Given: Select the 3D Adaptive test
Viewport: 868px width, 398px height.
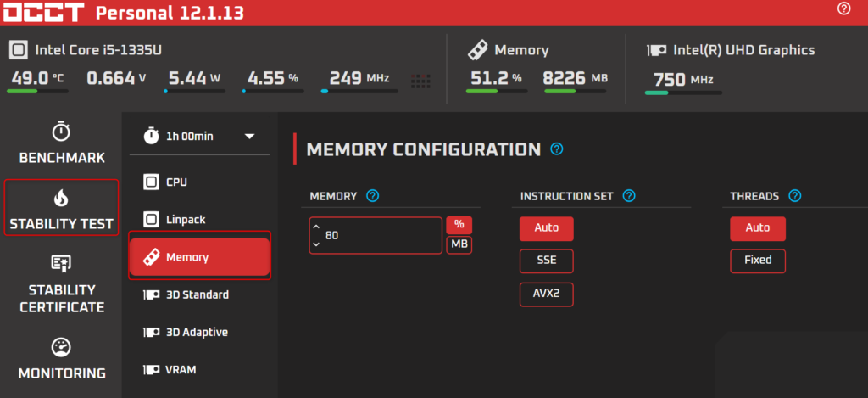Looking at the screenshot, I should 200,333.
